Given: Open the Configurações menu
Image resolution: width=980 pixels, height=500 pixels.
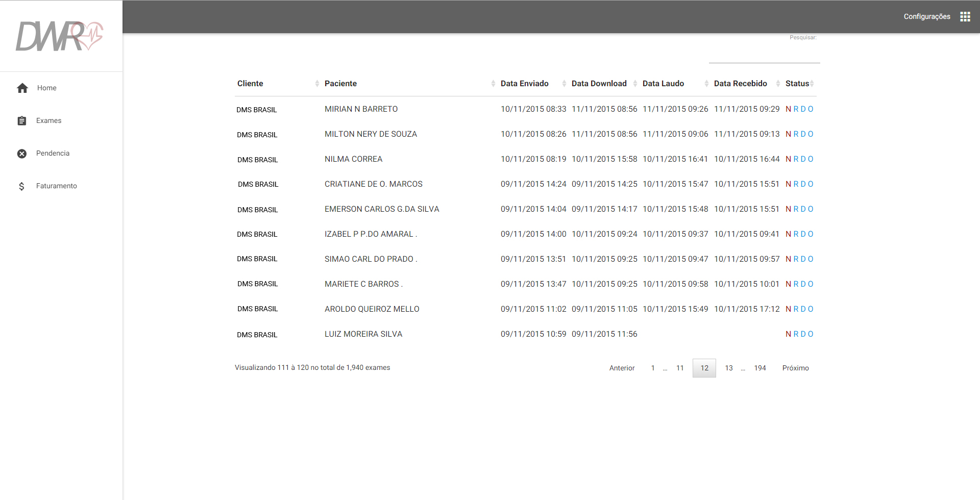Looking at the screenshot, I should 926,16.
